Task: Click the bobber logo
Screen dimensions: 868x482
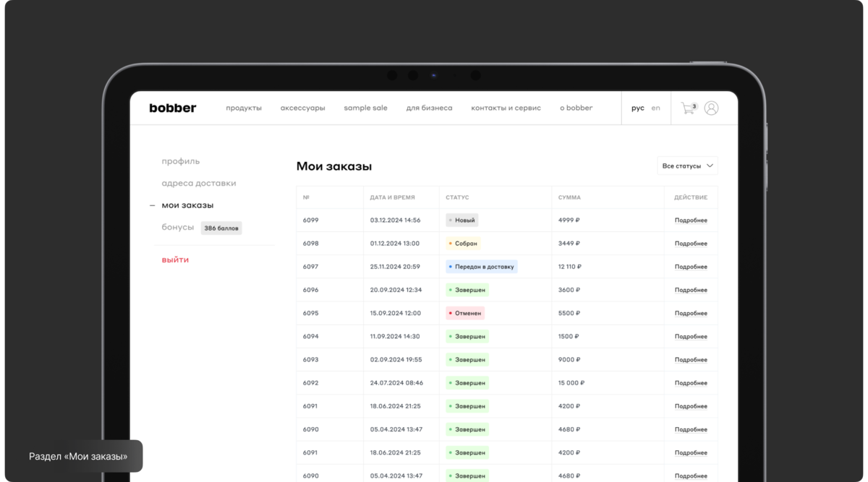Action: pyautogui.click(x=173, y=108)
